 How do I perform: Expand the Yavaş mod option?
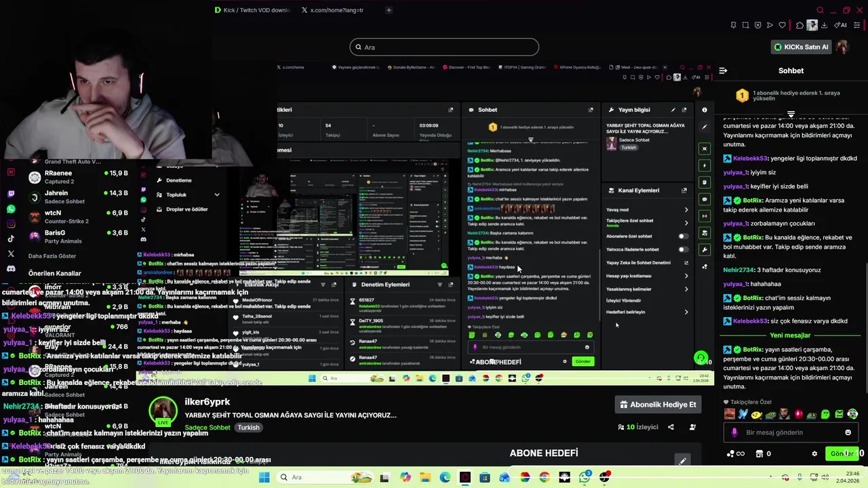point(648,210)
